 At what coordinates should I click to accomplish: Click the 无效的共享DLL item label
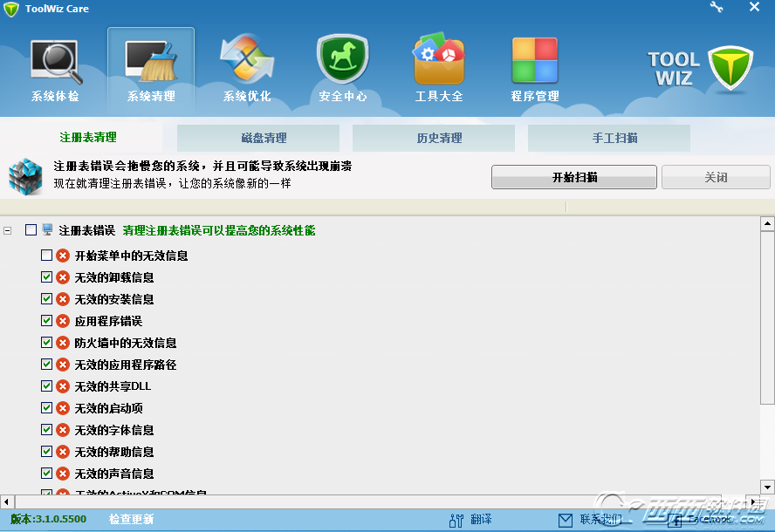pyautogui.click(x=113, y=386)
